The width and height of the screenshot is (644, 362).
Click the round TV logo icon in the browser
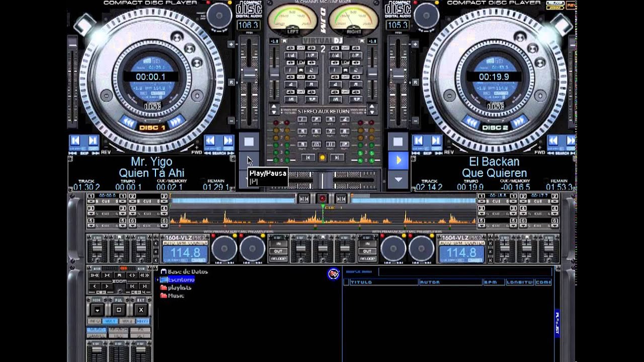click(x=333, y=274)
